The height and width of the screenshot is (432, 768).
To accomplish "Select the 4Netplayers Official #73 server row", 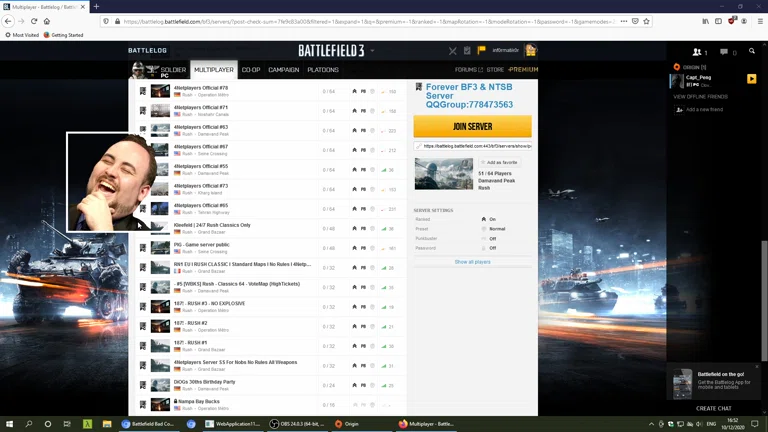I will (270, 189).
